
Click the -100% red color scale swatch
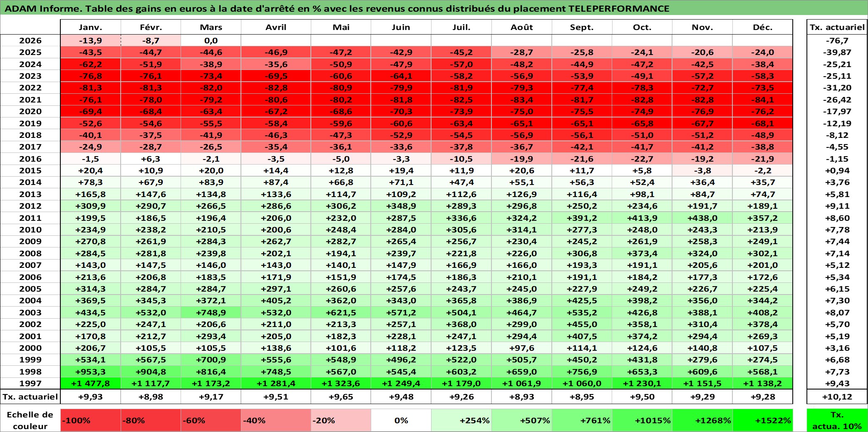click(x=91, y=420)
